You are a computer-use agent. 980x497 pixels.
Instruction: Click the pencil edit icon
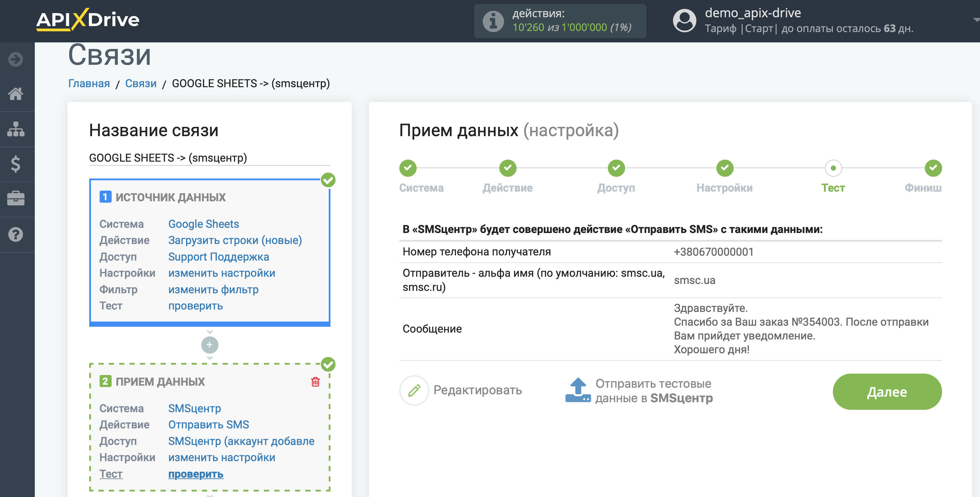pyautogui.click(x=414, y=390)
